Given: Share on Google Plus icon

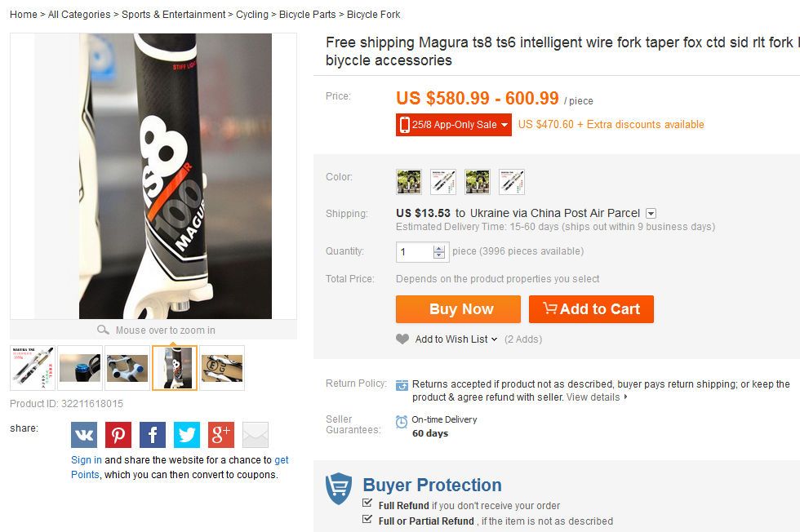Looking at the screenshot, I should point(221,435).
